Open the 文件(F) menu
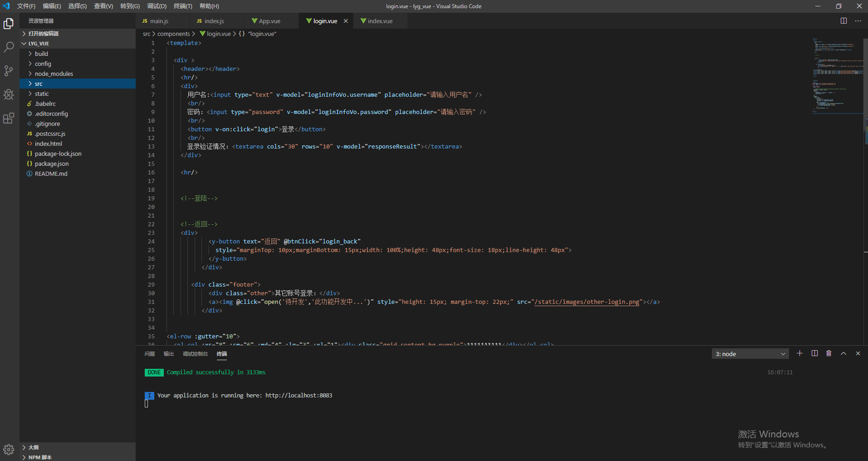 pos(26,6)
